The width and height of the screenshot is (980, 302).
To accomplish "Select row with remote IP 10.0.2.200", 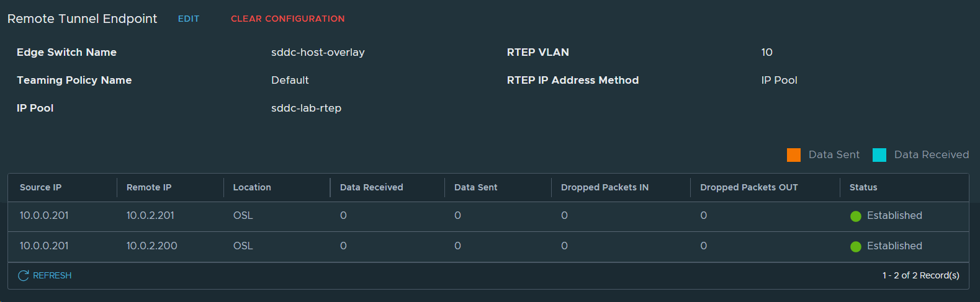I will [151, 246].
